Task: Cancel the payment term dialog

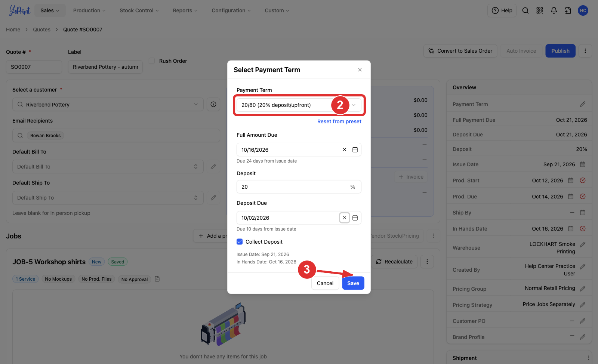Action: tap(325, 283)
